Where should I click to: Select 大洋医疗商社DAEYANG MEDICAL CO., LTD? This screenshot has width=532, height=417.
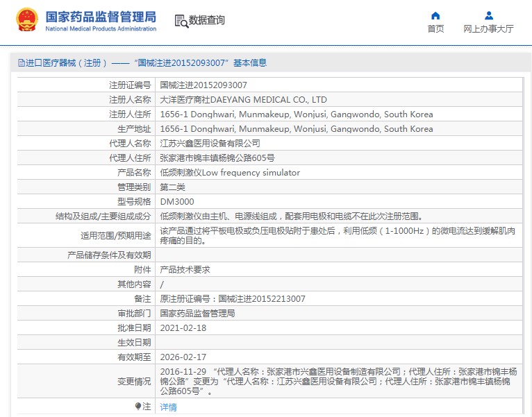coord(243,100)
